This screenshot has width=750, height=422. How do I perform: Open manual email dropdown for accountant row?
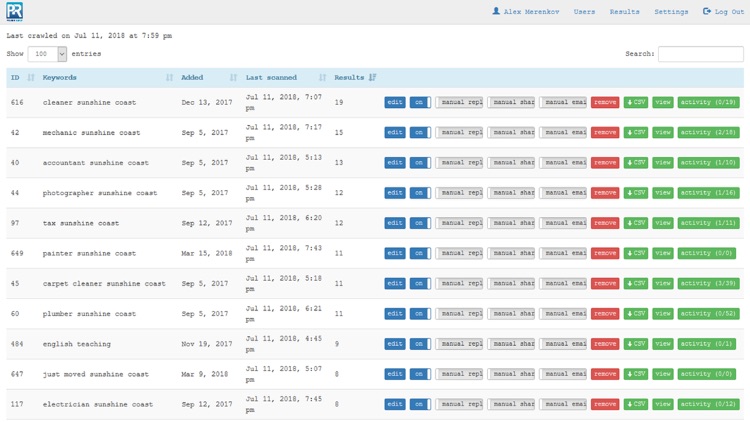(563, 163)
